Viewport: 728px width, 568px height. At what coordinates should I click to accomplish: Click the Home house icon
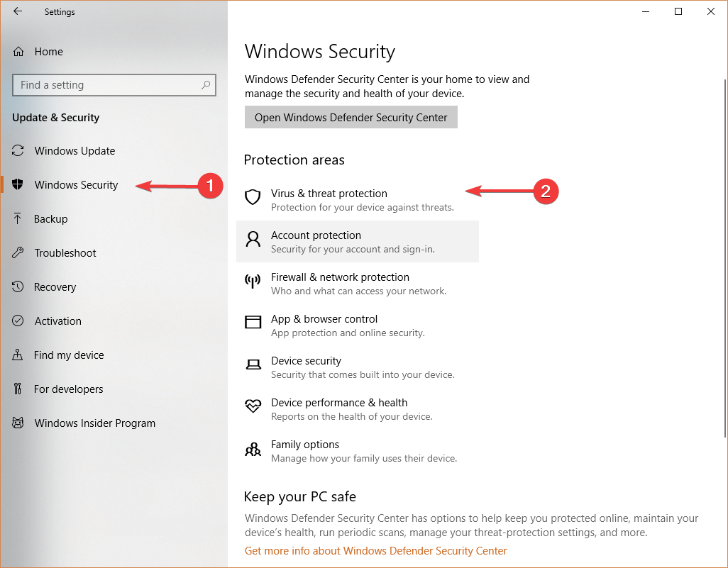pos(17,50)
